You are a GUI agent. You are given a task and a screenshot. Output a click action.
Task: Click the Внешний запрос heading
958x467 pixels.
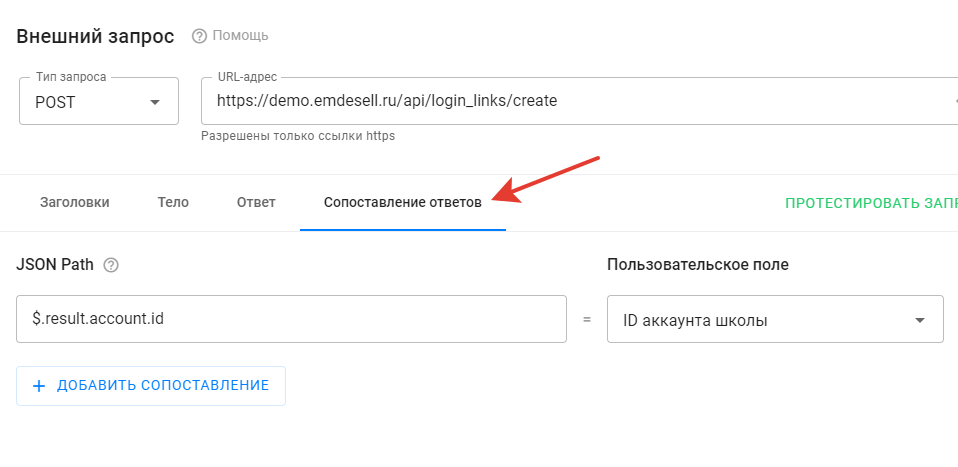(x=95, y=36)
